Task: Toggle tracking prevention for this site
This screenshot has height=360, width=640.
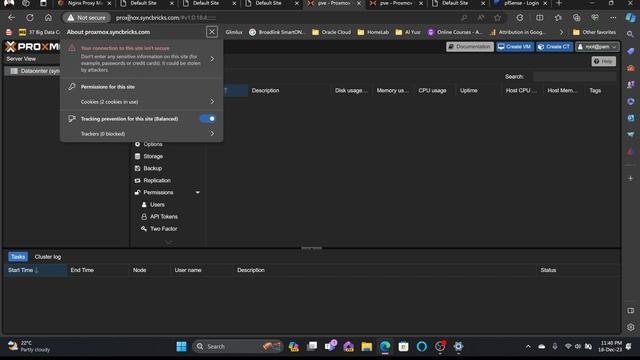Action: pyautogui.click(x=208, y=119)
